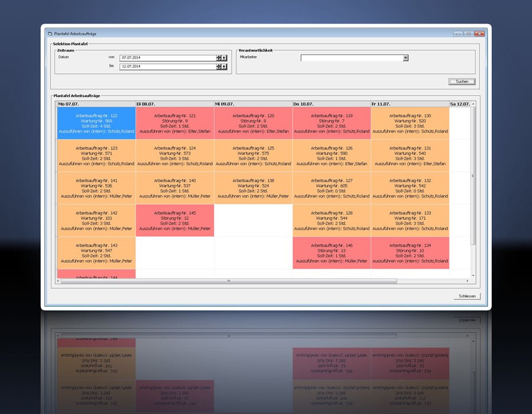Screen dimensions: 532x414
Task: Maximize the Plantafel Arbeitsaufträge window
Action: 469,34
